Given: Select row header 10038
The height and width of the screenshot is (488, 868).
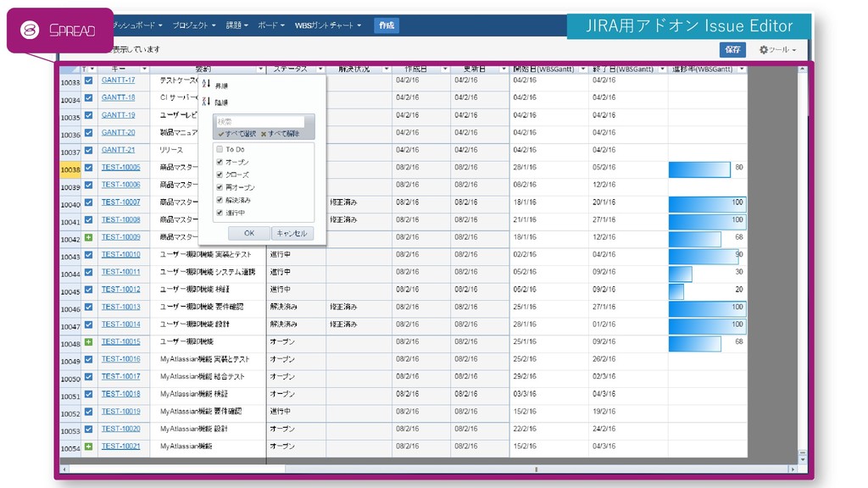Looking at the screenshot, I should (70, 169).
